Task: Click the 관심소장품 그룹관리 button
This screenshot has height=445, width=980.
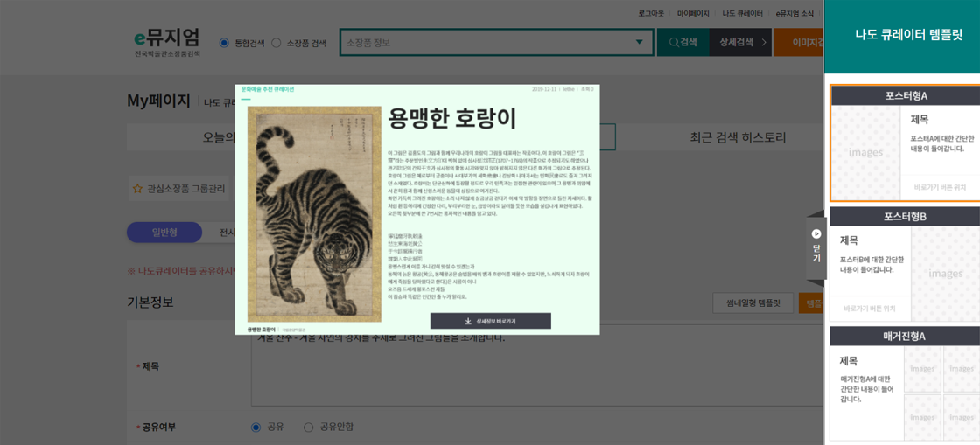Action: pos(179,188)
